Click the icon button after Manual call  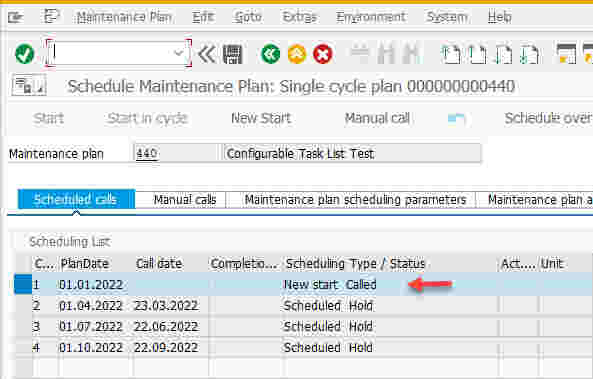[x=456, y=119]
